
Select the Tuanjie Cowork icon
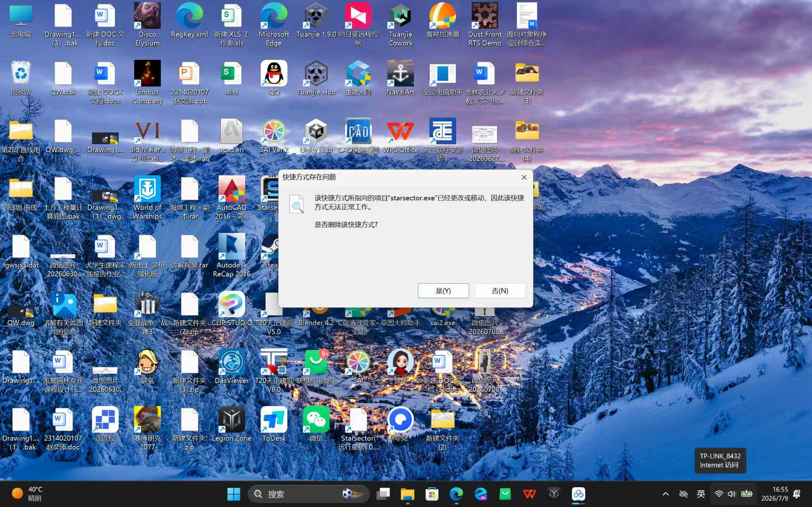[x=400, y=25]
